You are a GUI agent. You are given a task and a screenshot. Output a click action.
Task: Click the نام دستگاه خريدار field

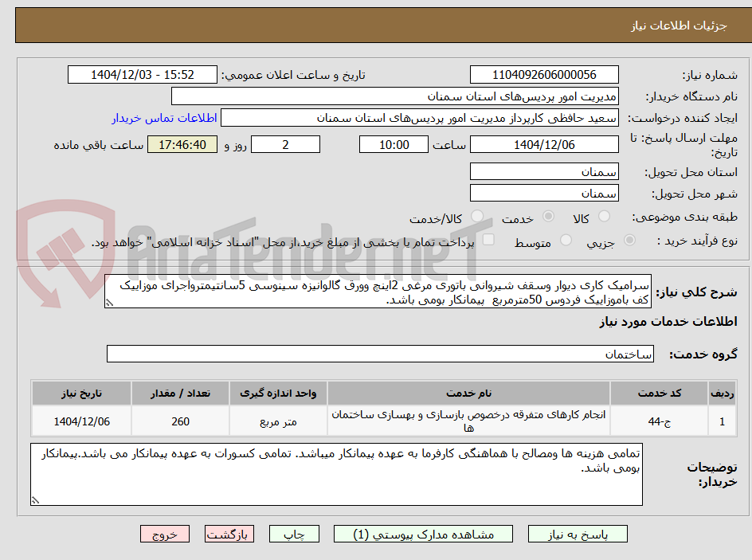tap(394, 96)
